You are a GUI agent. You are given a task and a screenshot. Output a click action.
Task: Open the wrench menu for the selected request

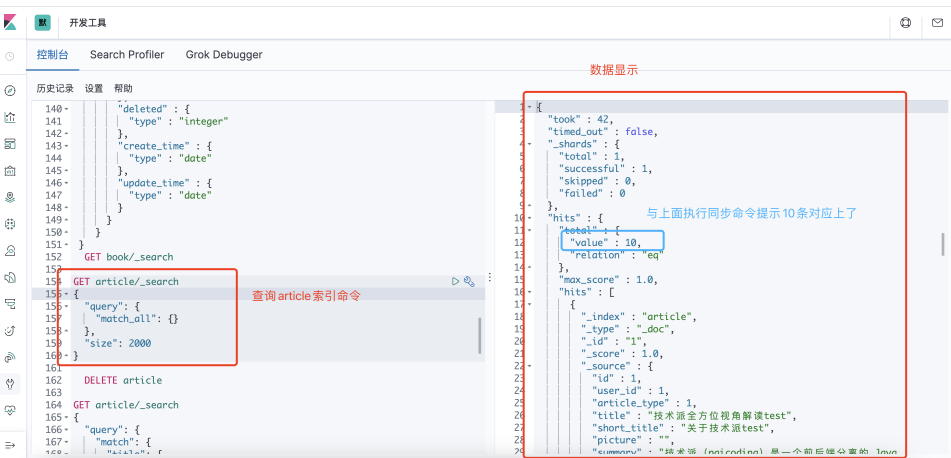(x=469, y=282)
